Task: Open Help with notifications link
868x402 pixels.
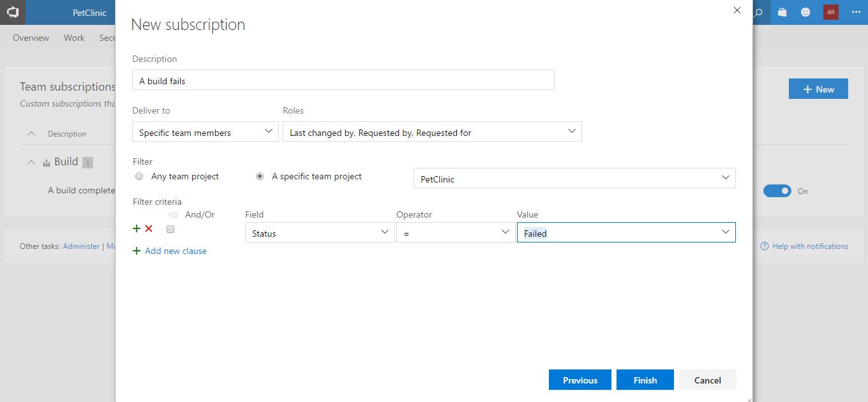Action: (810, 246)
